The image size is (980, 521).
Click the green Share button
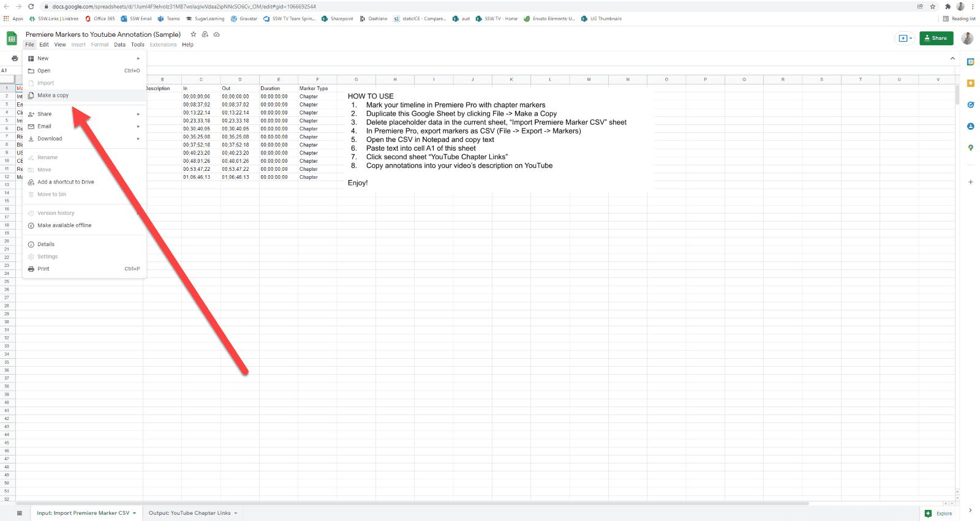coord(936,39)
